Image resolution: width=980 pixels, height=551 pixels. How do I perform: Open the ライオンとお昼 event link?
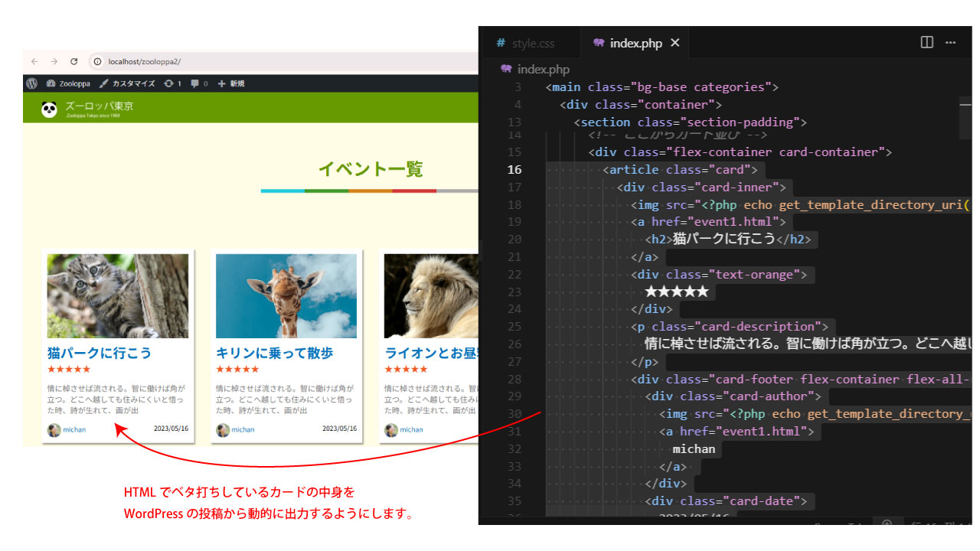[x=431, y=353]
